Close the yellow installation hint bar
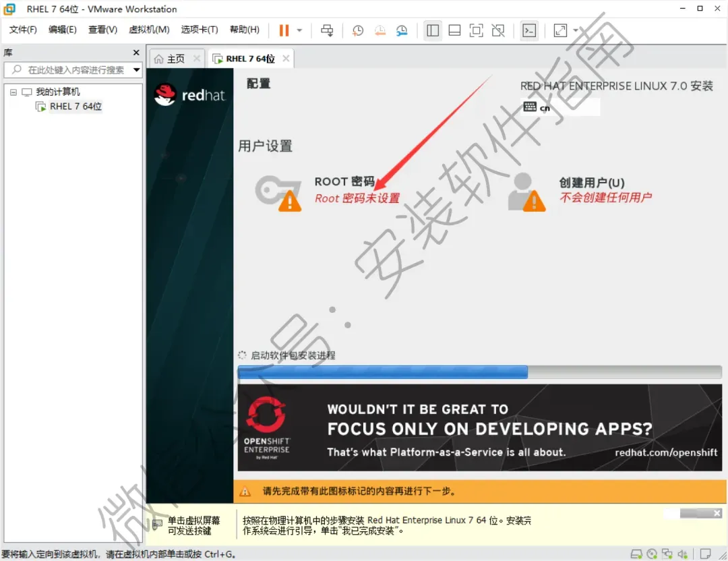This screenshot has width=728, height=561. [x=717, y=513]
